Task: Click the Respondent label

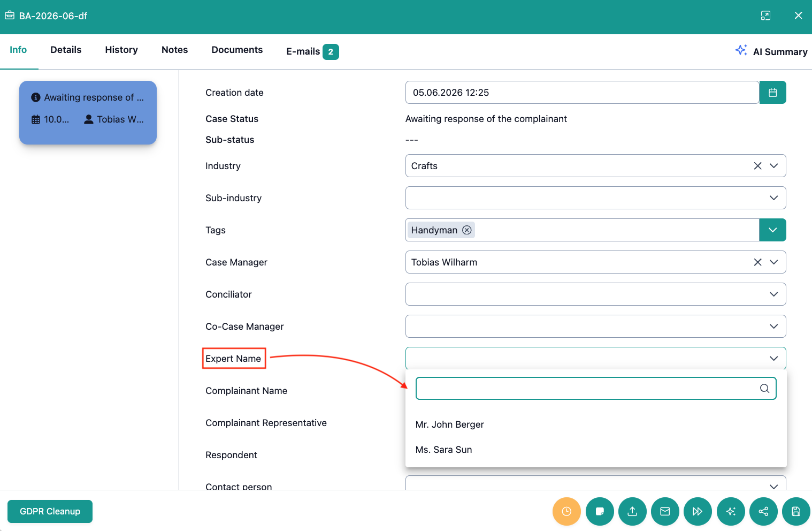Action: click(231, 455)
